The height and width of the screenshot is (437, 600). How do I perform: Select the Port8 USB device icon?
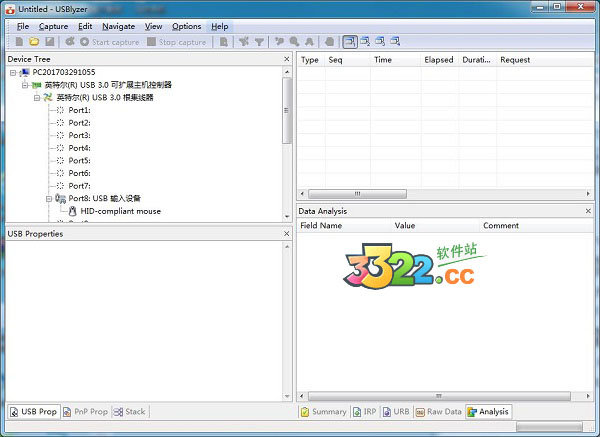point(60,199)
